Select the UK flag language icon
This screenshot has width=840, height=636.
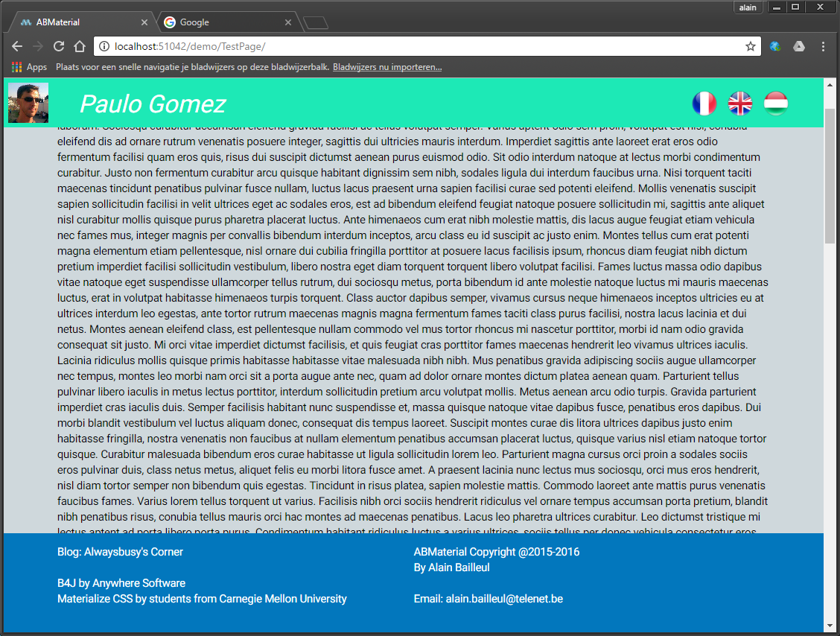coord(739,104)
